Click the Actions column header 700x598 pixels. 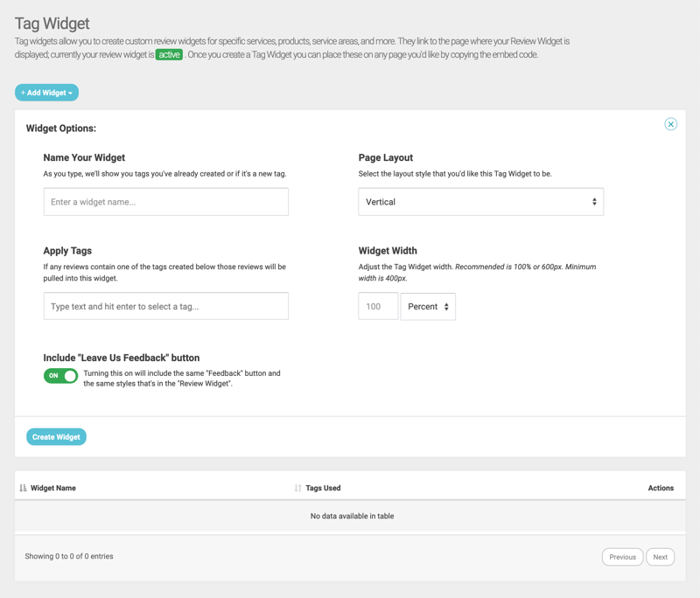660,488
